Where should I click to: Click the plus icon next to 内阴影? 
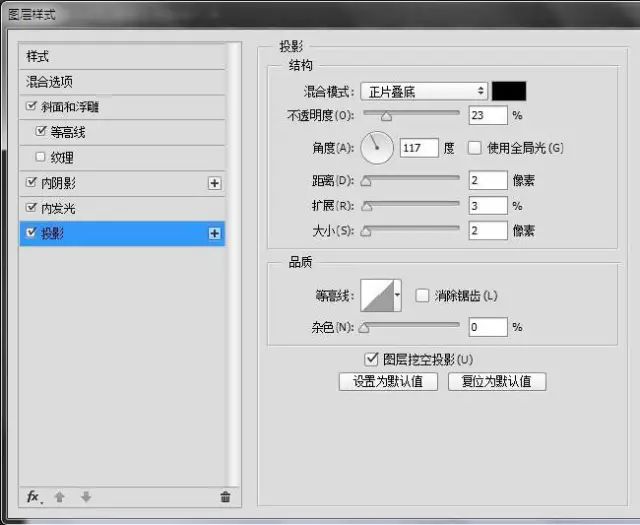[215, 183]
